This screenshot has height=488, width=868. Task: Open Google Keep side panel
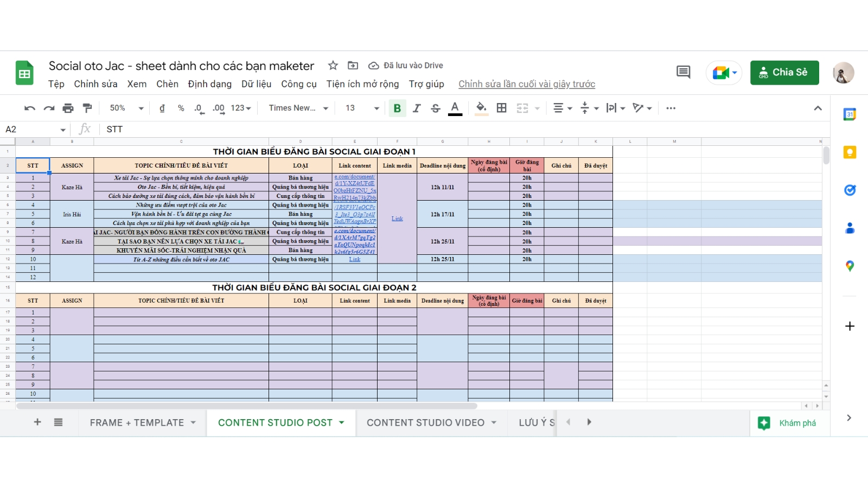tap(850, 152)
